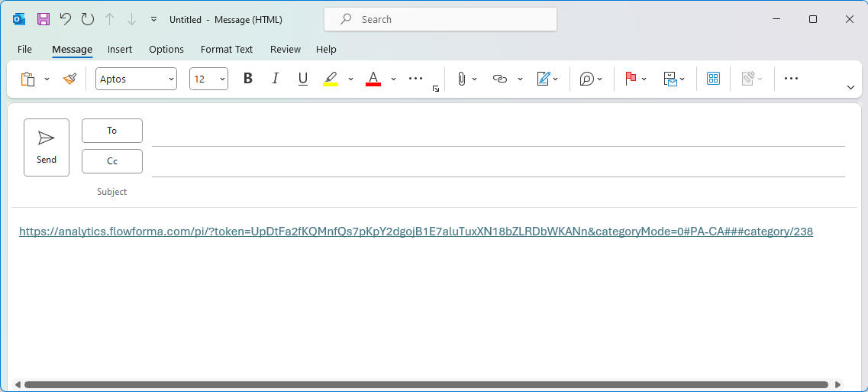Minimize the message window
Image resolution: width=868 pixels, height=392 pixels.
[776, 19]
